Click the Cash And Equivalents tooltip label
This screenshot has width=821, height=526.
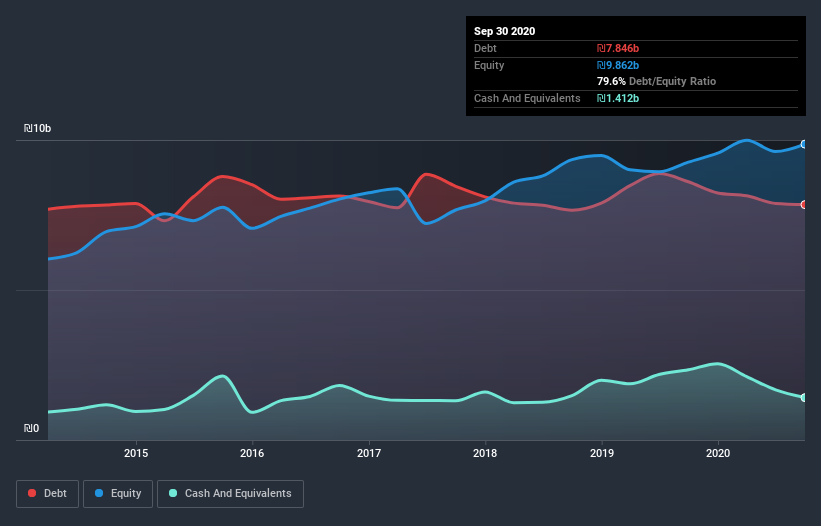(x=527, y=98)
